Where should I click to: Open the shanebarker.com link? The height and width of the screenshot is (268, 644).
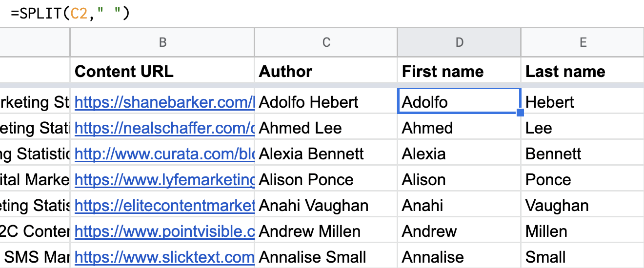point(164,102)
